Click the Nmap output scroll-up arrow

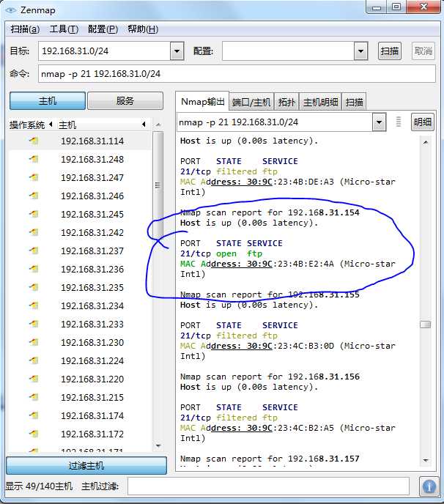pyautogui.click(x=426, y=142)
